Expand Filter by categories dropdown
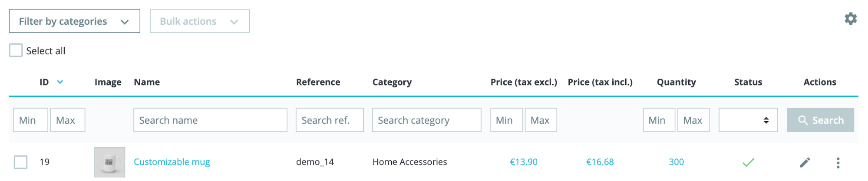 tap(75, 21)
